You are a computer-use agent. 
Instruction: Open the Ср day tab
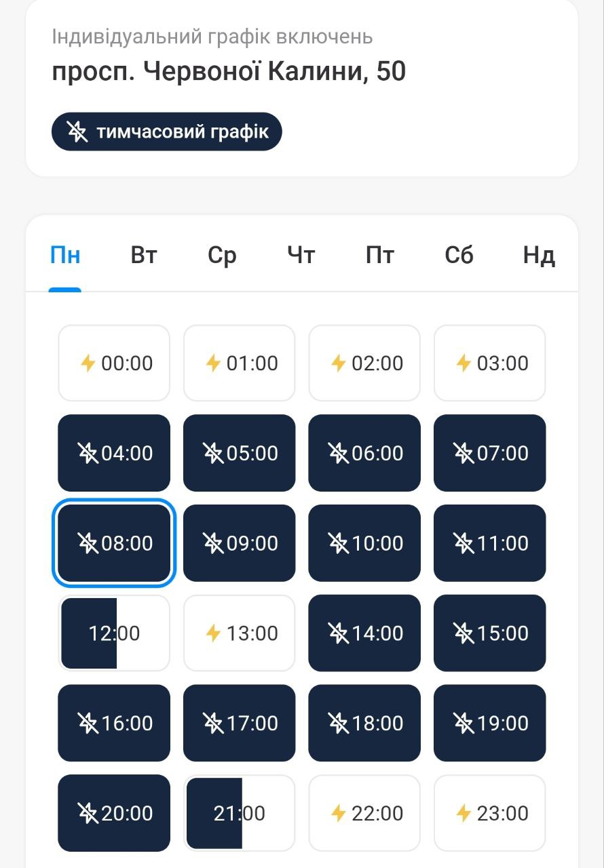tap(222, 256)
